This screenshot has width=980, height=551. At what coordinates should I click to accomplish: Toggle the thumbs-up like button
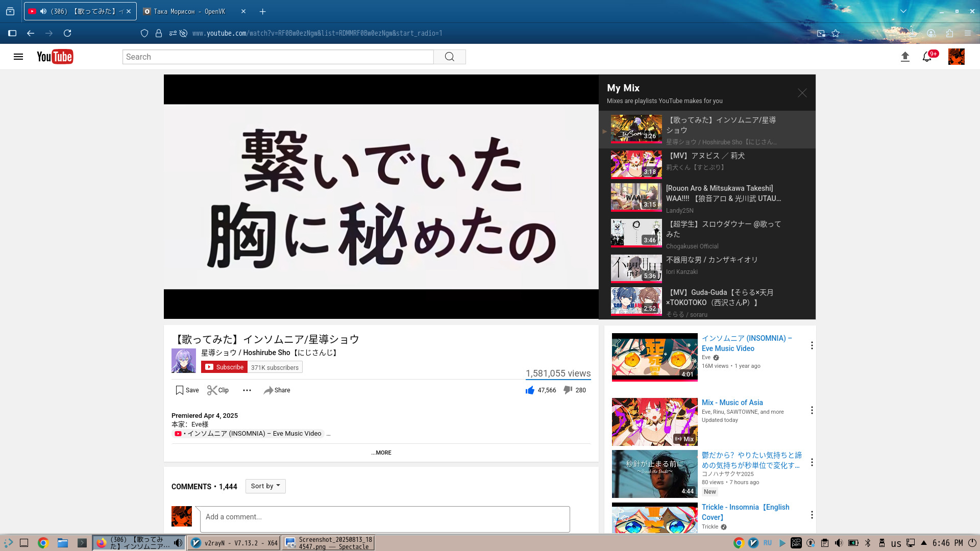click(x=530, y=390)
